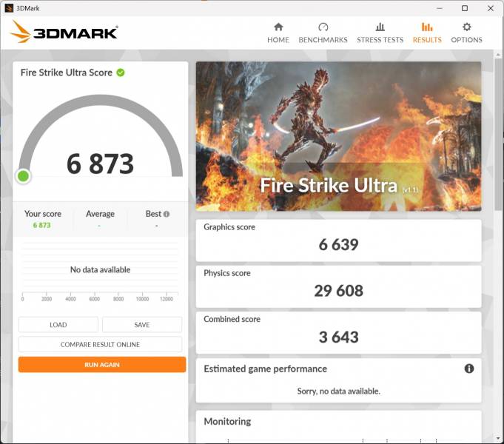The height and width of the screenshot is (444, 504).
Task: Click the LOAD button
Action: tap(58, 325)
